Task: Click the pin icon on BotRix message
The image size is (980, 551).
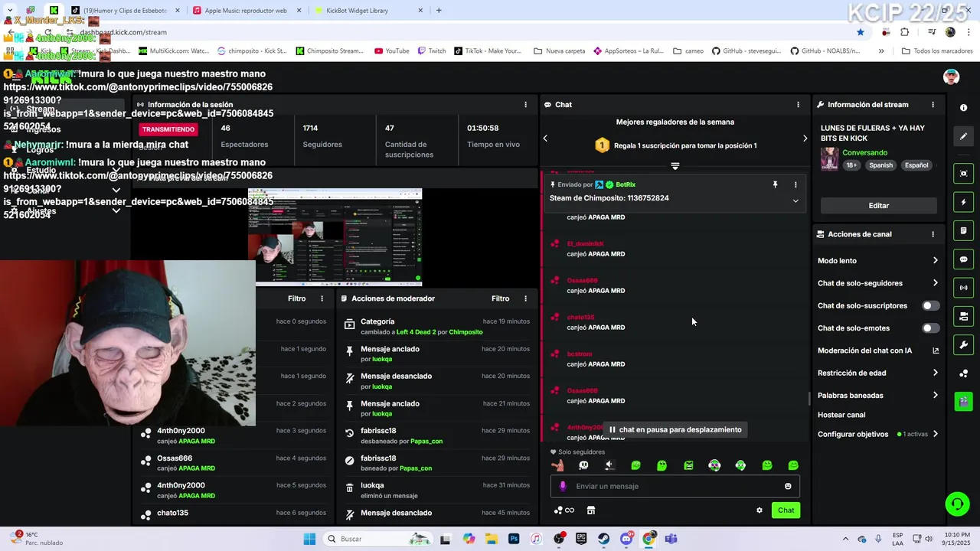Action: (775, 184)
